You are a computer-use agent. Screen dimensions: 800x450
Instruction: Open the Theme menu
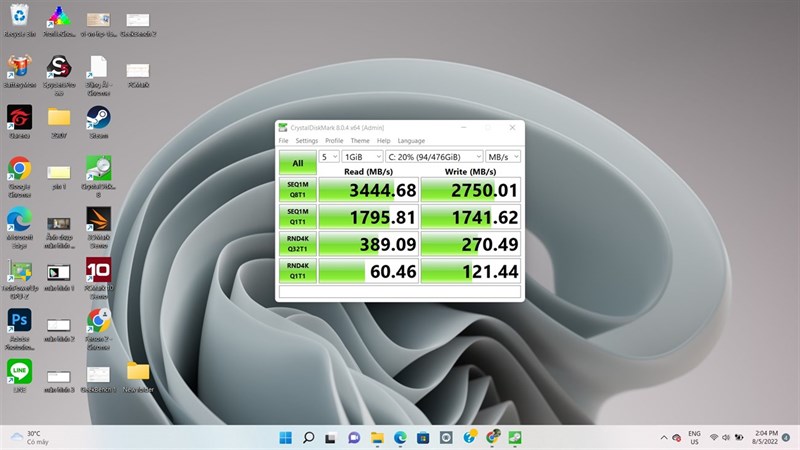coord(360,141)
